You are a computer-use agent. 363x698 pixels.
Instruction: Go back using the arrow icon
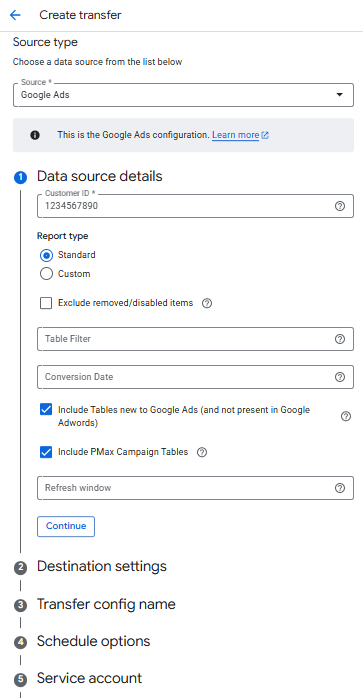point(15,15)
